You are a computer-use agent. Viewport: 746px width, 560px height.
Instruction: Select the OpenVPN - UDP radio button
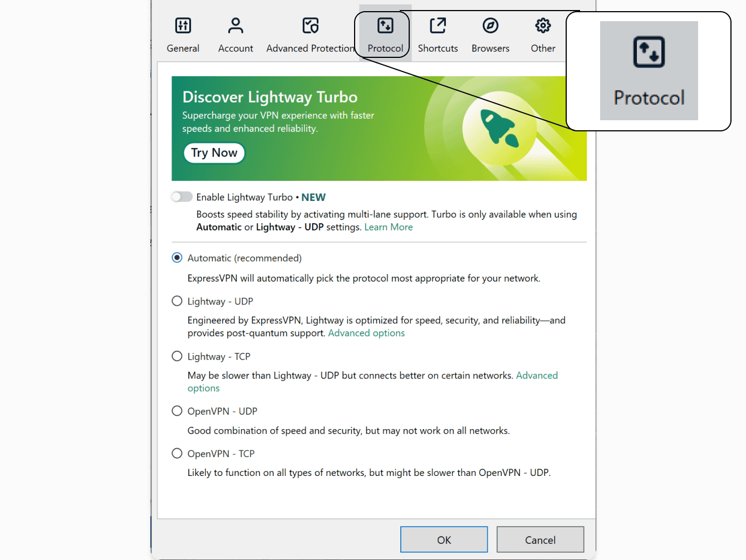[x=177, y=411]
